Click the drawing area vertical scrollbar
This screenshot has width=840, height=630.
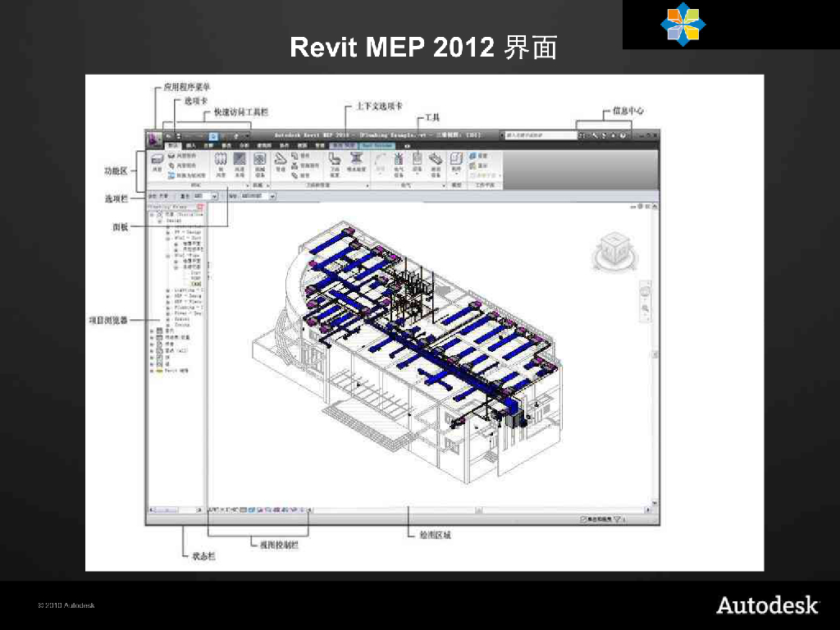655,354
